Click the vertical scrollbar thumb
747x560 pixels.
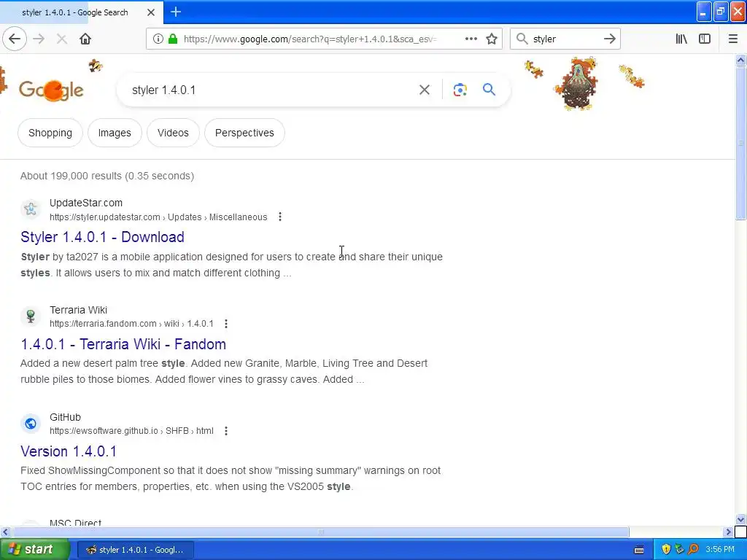coord(741,143)
